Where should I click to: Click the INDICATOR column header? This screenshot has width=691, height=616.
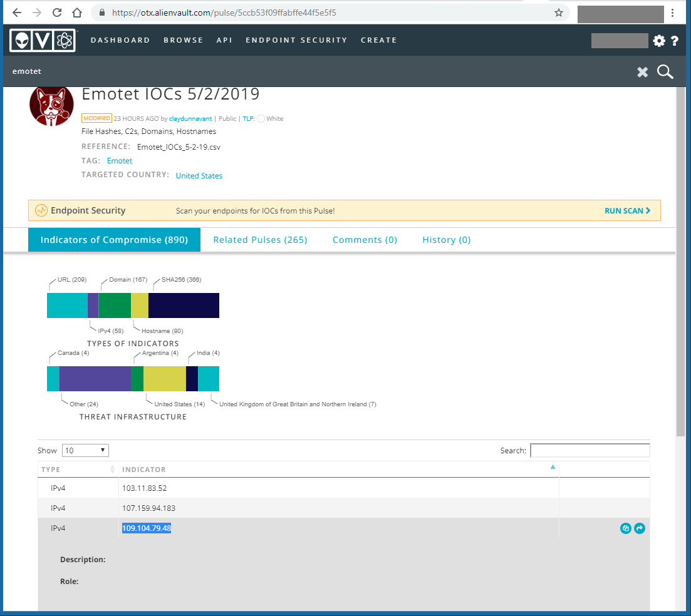[144, 470]
